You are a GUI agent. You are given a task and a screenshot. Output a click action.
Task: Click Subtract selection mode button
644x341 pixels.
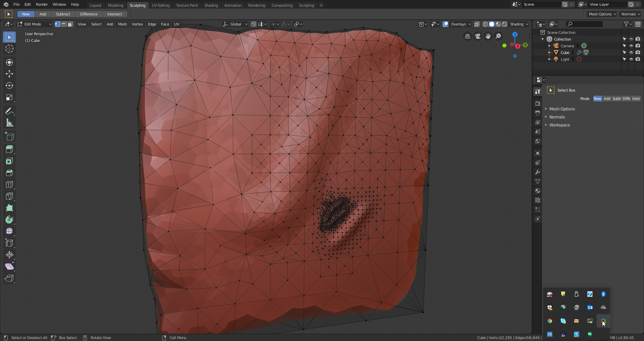(x=63, y=14)
